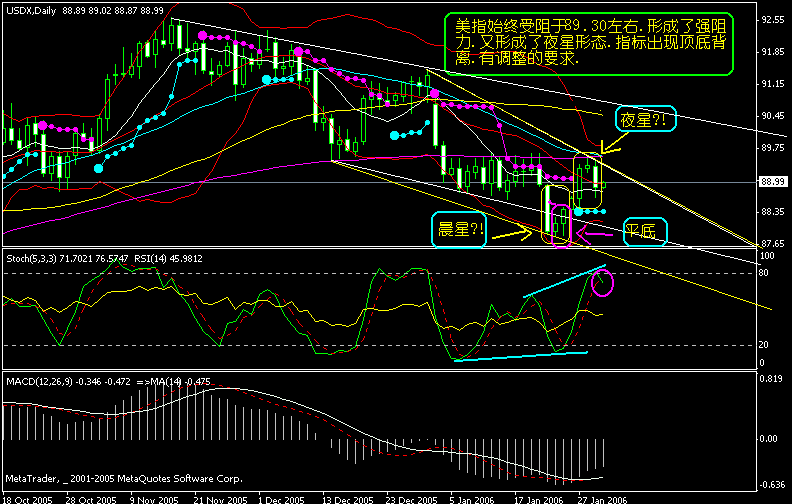Select the upper cyan trendline on Stochastic
Image resolution: width=792 pixels, height=504 pixels.
[565, 281]
